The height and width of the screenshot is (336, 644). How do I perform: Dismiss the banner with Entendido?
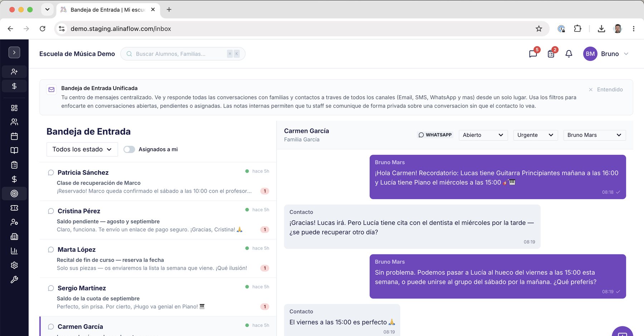[x=606, y=90]
